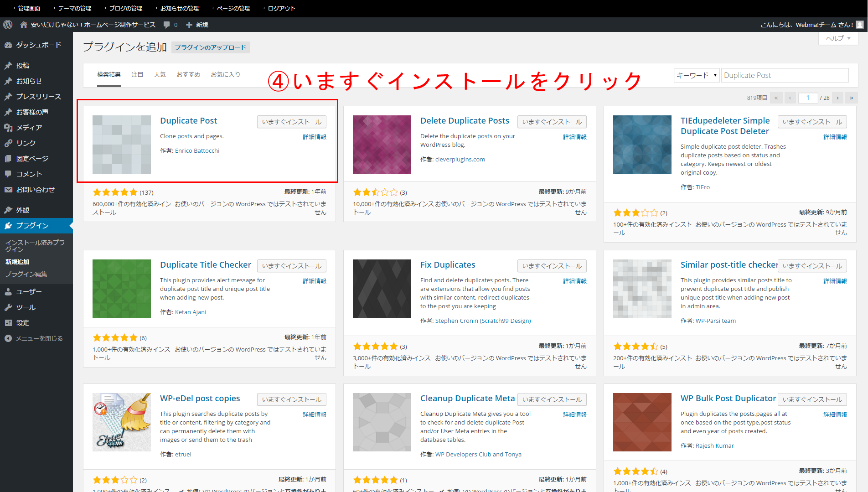This screenshot has height=492, width=868.
Task: Click プラグインのアップロード button
Action: coord(211,47)
